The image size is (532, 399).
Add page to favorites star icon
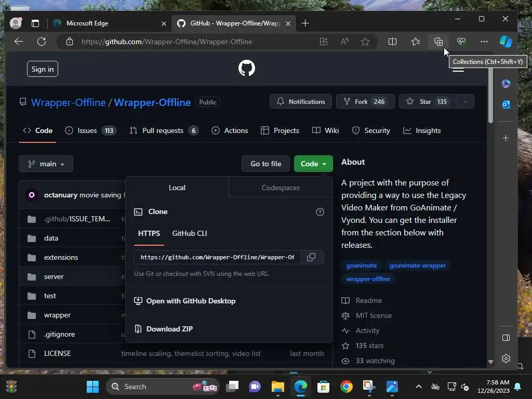(365, 42)
